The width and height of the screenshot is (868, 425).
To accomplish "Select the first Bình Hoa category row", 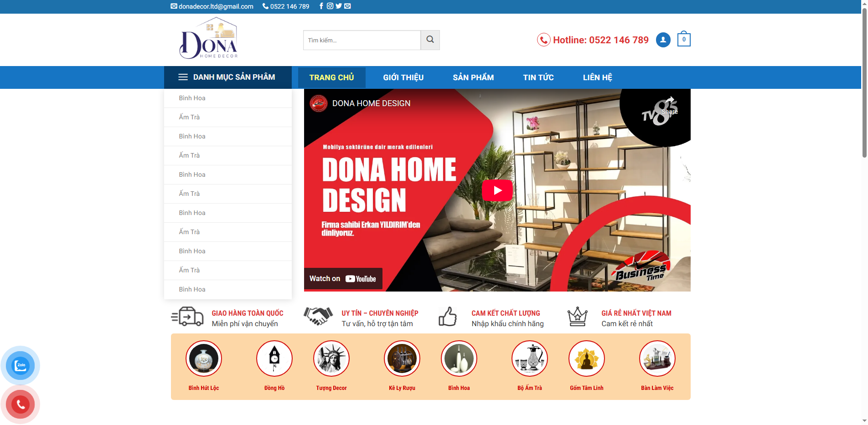I will point(228,98).
